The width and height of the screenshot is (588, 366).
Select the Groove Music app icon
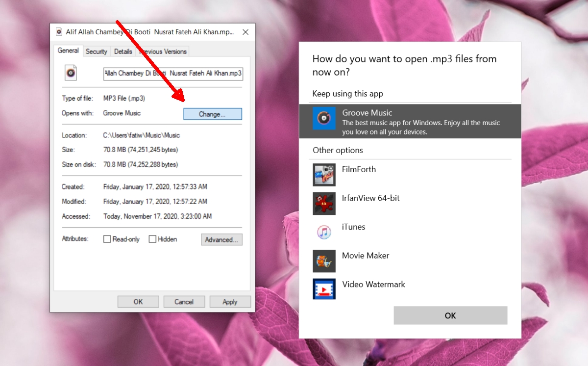(324, 118)
